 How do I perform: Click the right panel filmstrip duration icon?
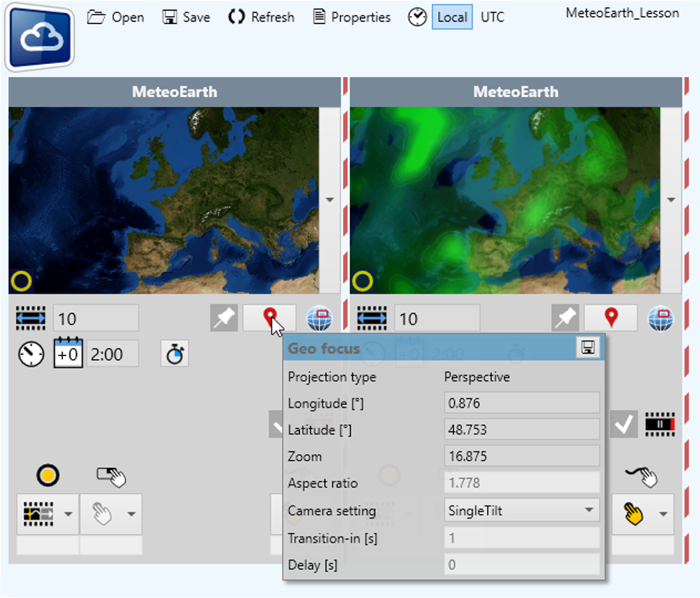[x=372, y=318]
